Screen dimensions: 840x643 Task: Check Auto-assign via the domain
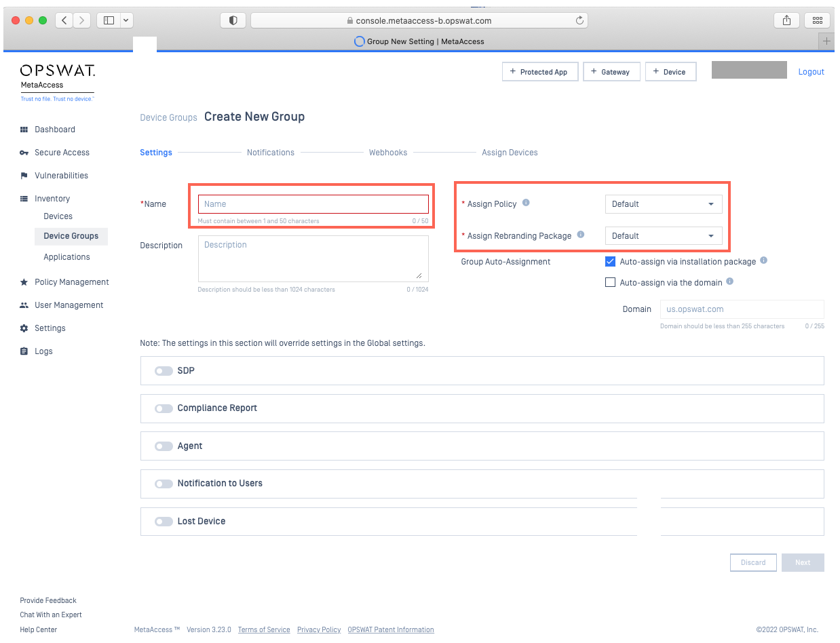tap(610, 282)
